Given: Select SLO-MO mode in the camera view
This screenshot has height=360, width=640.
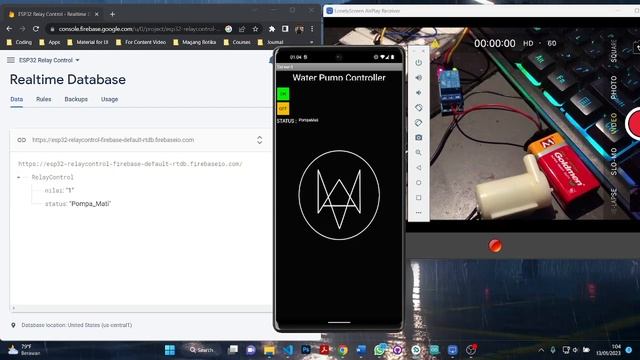Looking at the screenshot, I should coord(613,162).
